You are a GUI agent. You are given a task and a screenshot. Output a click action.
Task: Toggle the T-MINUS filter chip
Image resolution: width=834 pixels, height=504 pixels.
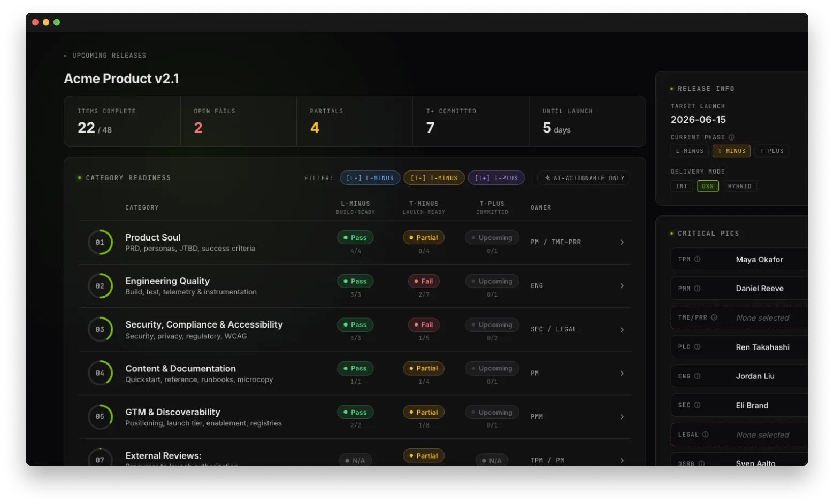pyautogui.click(x=434, y=178)
